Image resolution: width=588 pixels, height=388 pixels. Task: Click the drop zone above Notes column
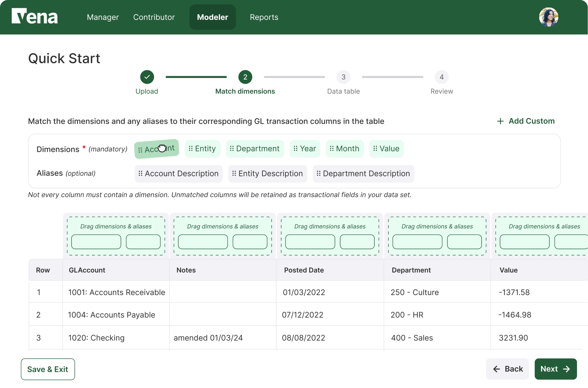click(x=223, y=236)
